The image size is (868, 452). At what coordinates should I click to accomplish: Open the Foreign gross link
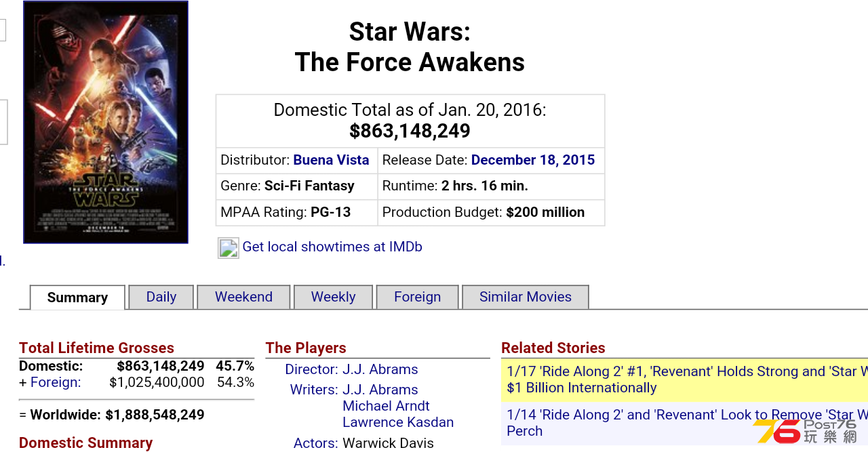click(x=56, y=382)
